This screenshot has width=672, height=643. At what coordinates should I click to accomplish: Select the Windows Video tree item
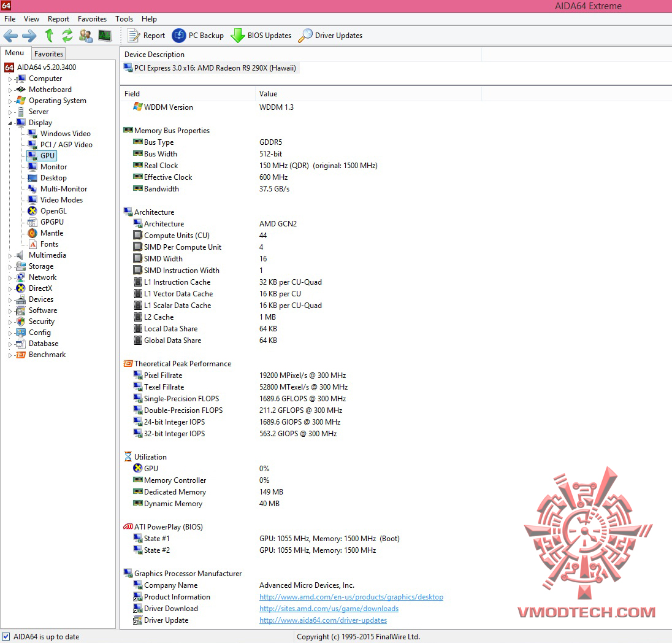[x=65, y=133]
